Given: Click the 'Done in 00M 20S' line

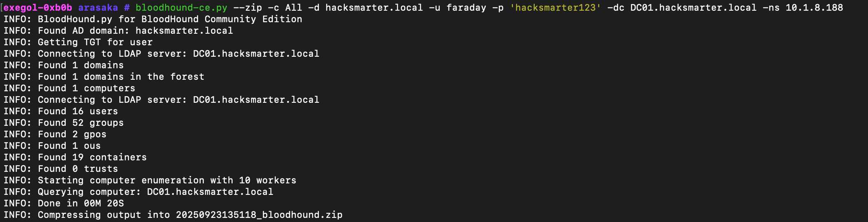Looking at the screenshot, I should (64, 203).
